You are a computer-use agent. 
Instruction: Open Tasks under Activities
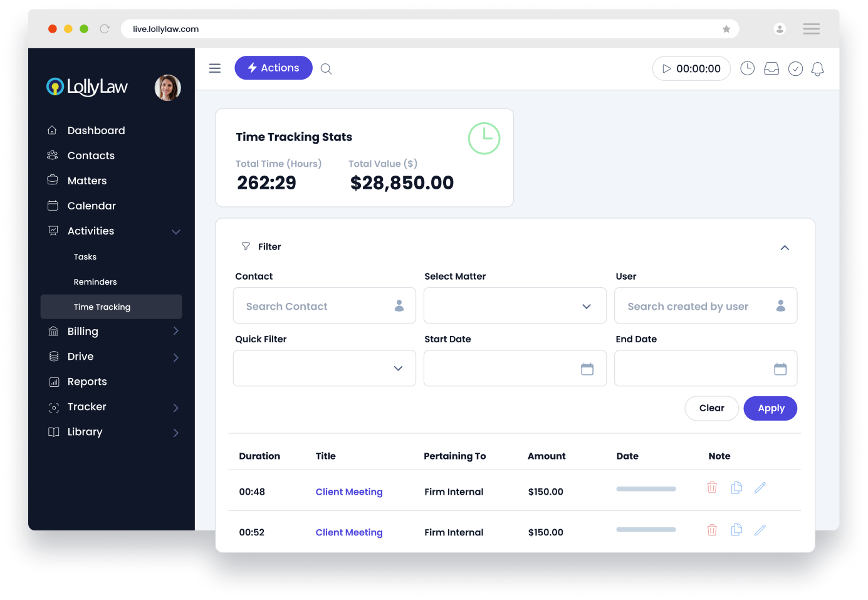click(x=85, y=257)
